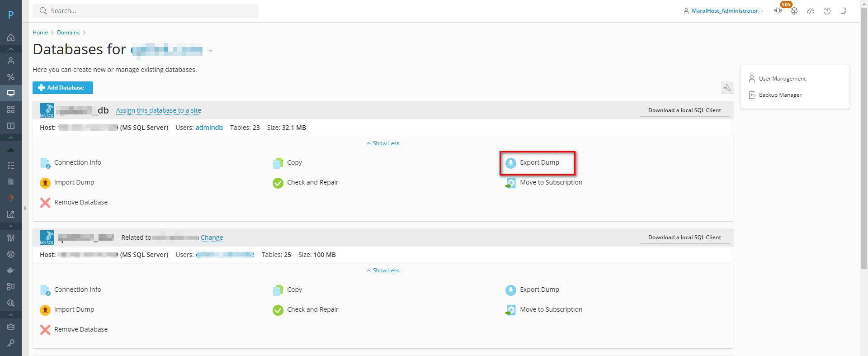Open the WordPress icon in sidebar

click(11, 254)
